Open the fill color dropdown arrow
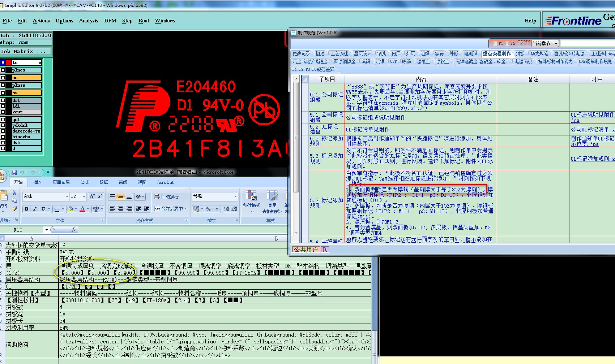 [76, 209]
